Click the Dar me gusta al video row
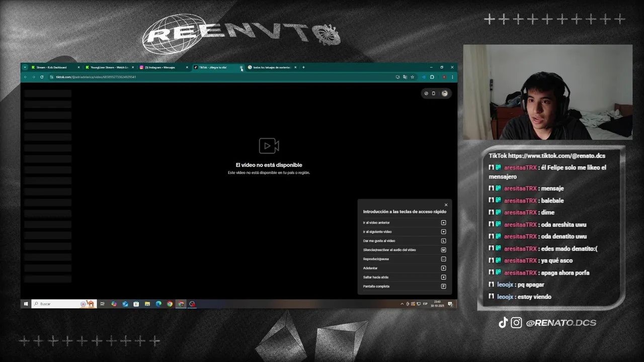 [405, 241]
